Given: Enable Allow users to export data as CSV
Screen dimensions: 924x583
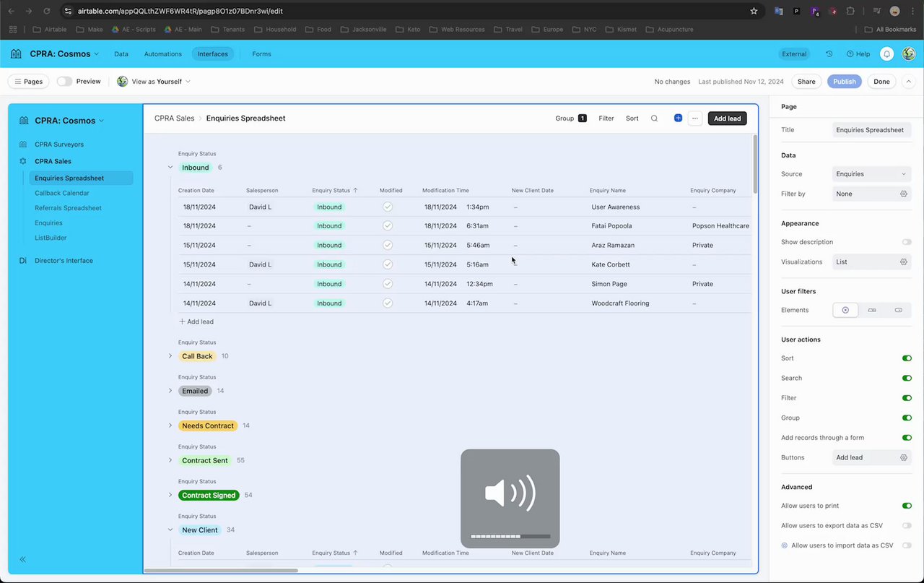Looking at the screenshot, I should pos(907,525).
